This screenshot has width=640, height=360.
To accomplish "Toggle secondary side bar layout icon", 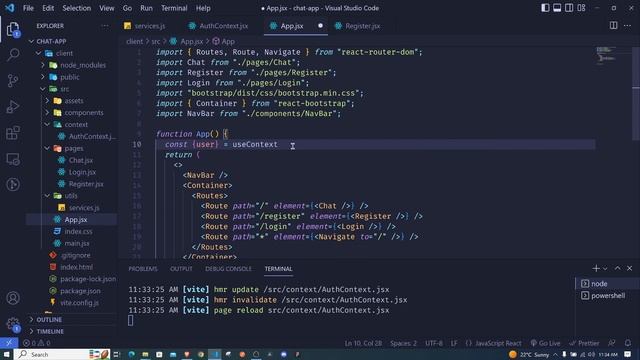I will point(569,8).
